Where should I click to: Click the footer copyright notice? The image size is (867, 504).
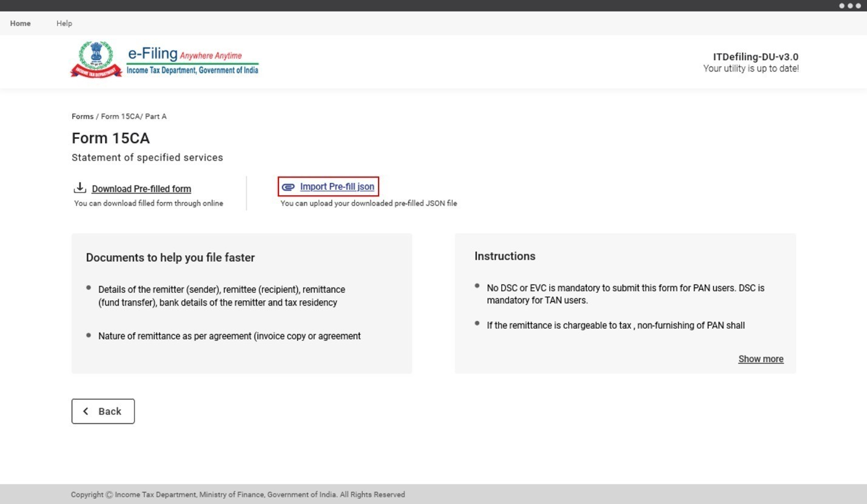click(238, 494)
